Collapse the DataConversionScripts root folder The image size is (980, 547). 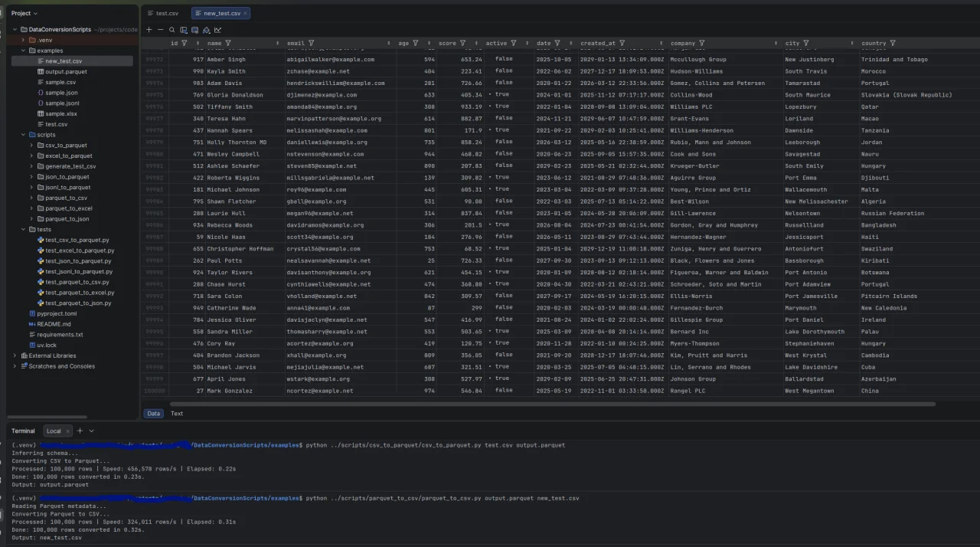tap(15, 30)
